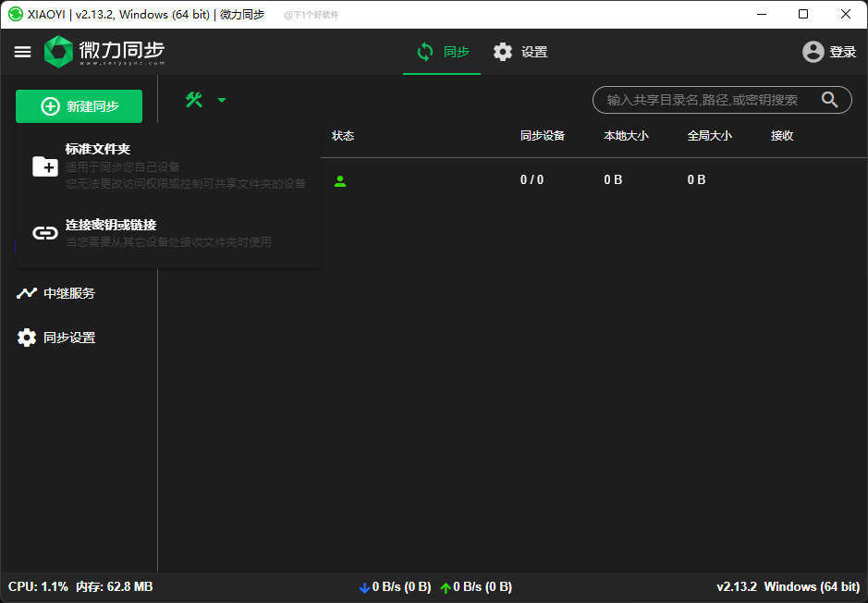Click the user account avatar icon
This screenshot has height=603, width=868.
coord(813,52)
